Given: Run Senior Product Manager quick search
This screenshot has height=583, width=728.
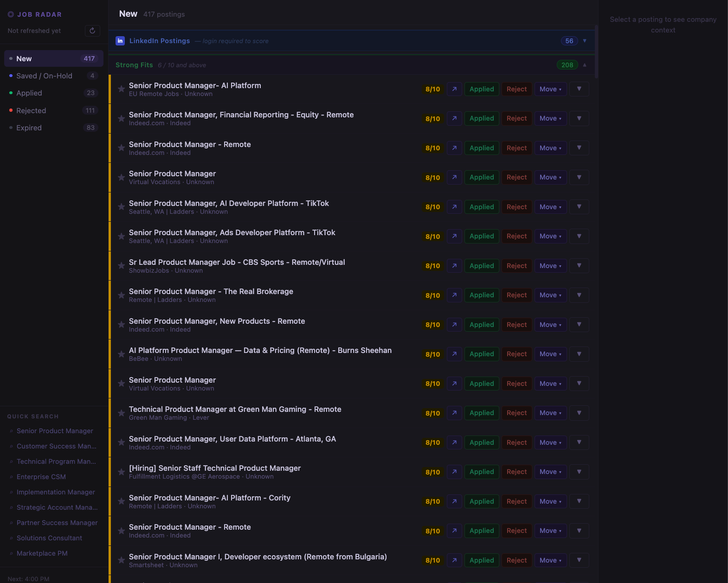Looking at the screenshot, I should point(55,431).
